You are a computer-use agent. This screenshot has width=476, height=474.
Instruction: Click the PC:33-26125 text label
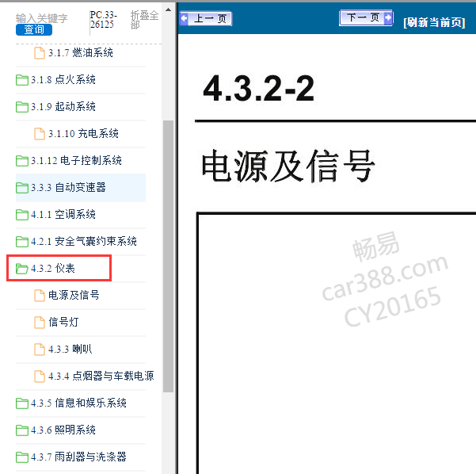(103, 20)
